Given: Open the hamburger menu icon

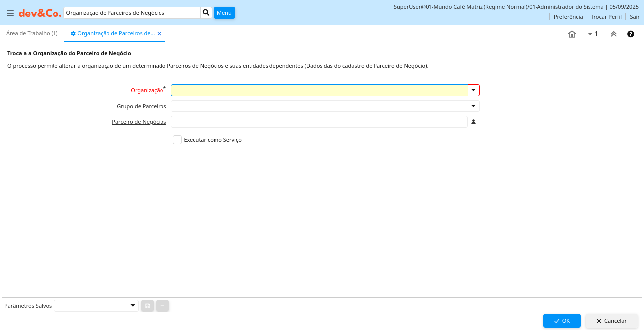Looking at the screenshot, I should pos(10,13).
